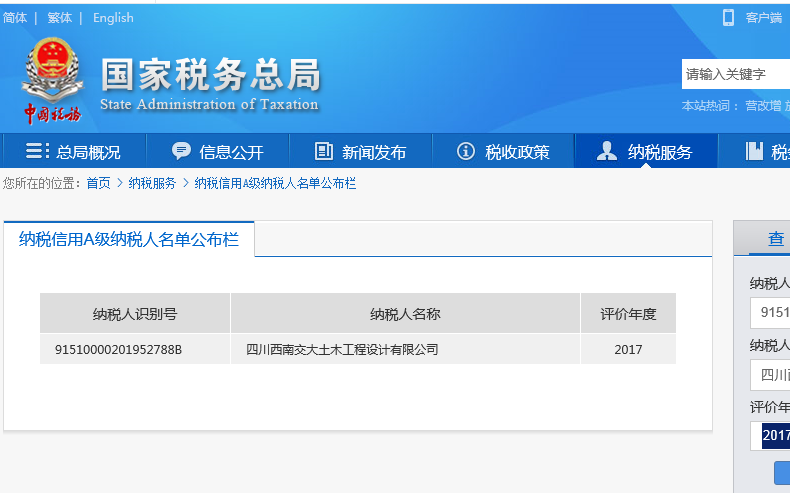Click the State Administration of Taxation emblem logo

[52, 80]
